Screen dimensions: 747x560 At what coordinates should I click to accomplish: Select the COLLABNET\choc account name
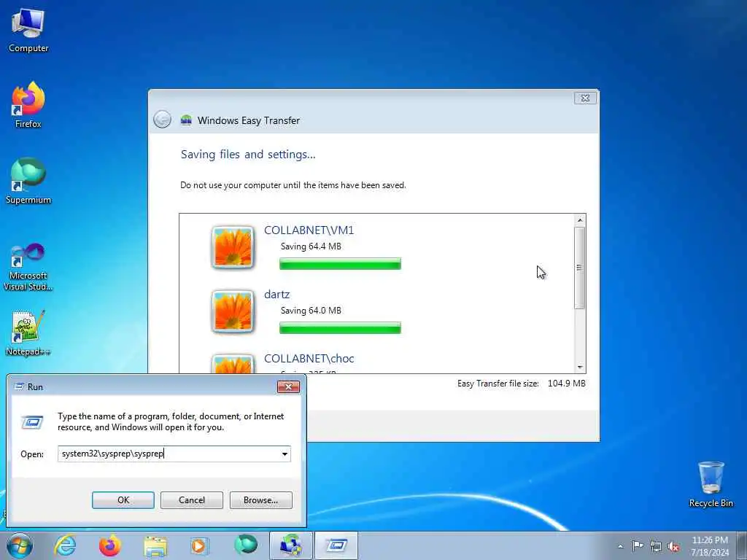pyautogui.click(x=309, y=359)
